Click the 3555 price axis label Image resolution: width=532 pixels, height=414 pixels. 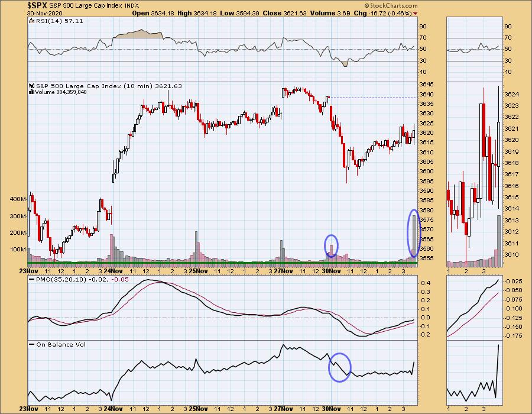tap(426, 258)
